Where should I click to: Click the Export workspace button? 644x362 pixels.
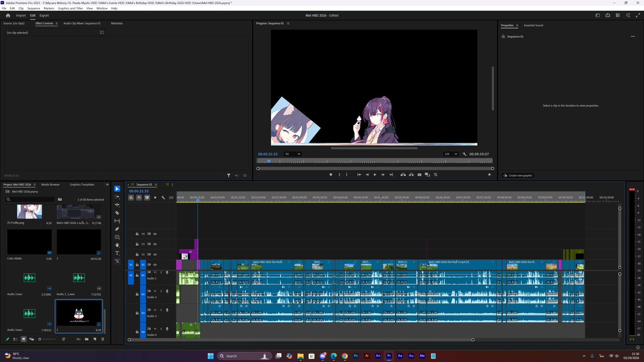(44, 16)
